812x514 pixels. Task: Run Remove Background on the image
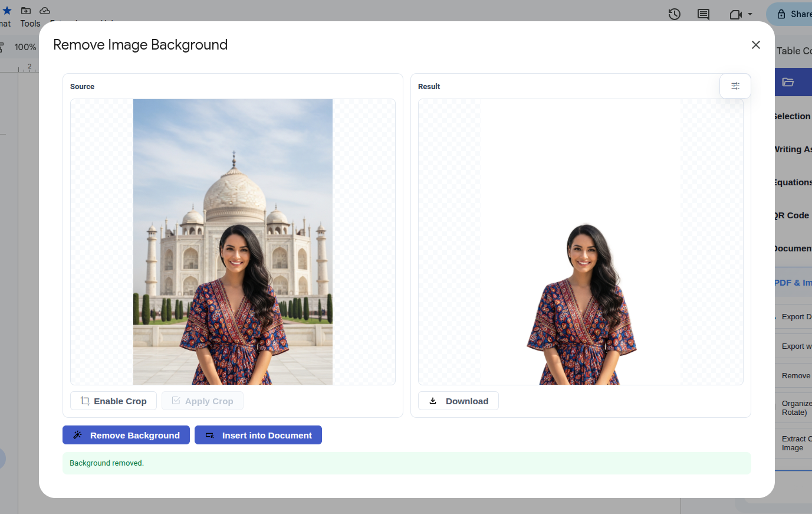(126, 435)
